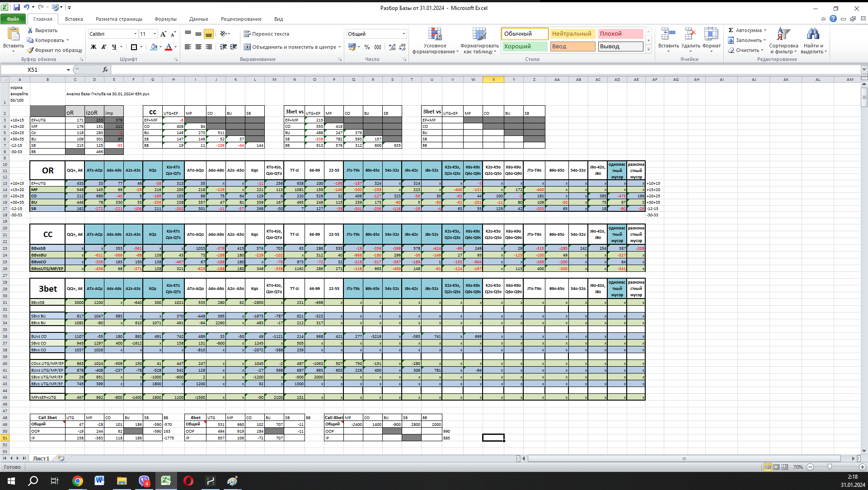Image resolution: width=868 pixels, height=490 pixels.
Task: Click Format Painter (Формат по образцу)
Action: click(55, 50)
